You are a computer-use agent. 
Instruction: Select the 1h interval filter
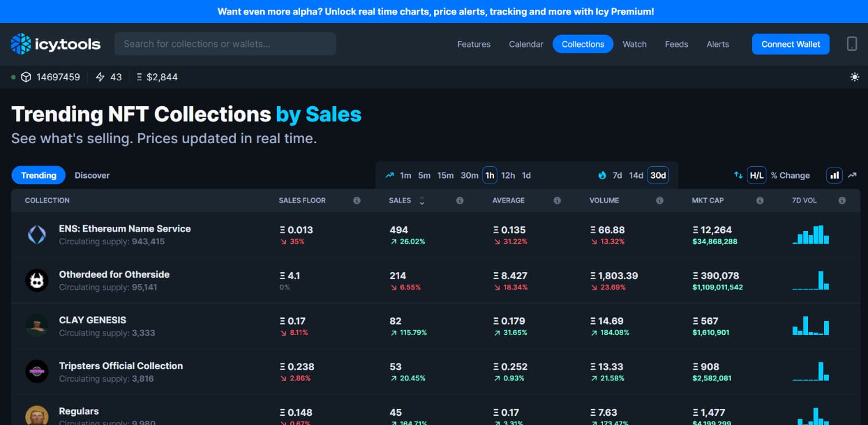(x=489, y=175)
